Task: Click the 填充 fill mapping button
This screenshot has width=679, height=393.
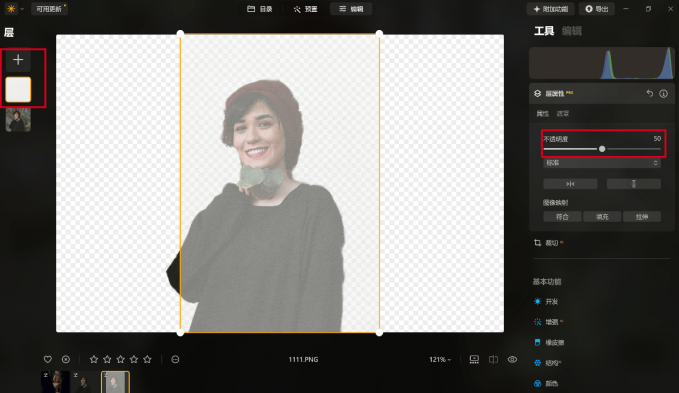Action: click(602, 217)
